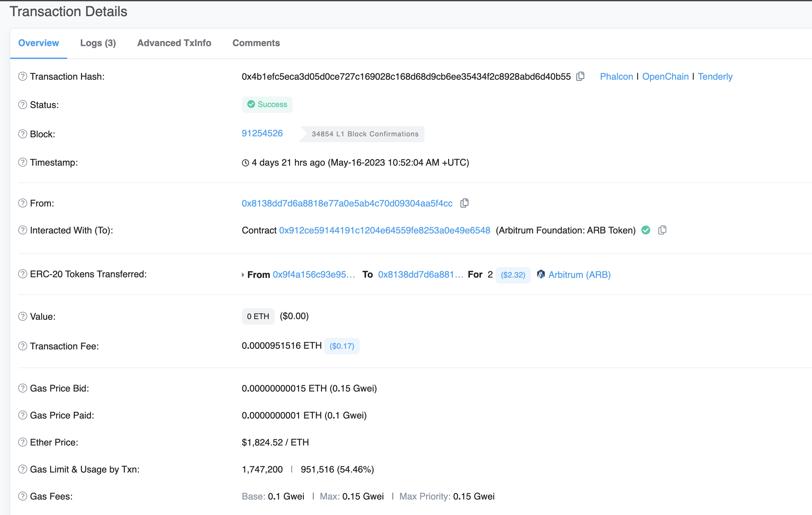Click help icon beside Ether Price
The width and height of the screenshot is (812, 515).
tap(23, 442)
